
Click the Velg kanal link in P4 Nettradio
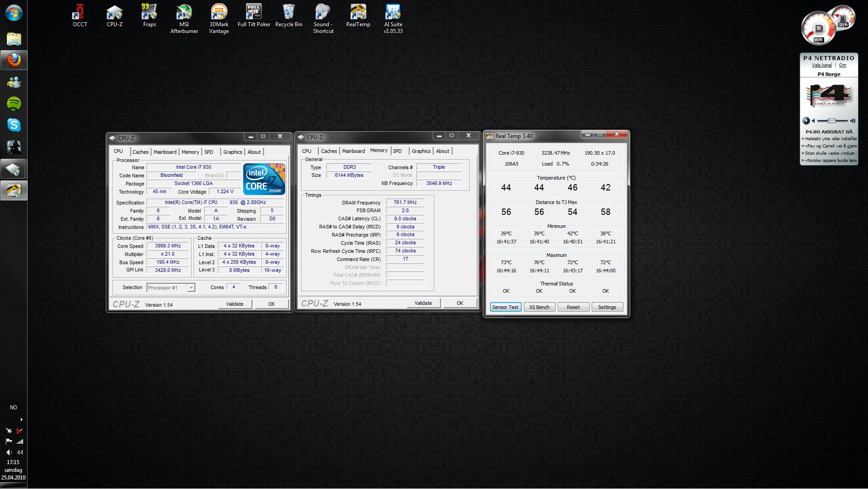click(x=822, y=65)
